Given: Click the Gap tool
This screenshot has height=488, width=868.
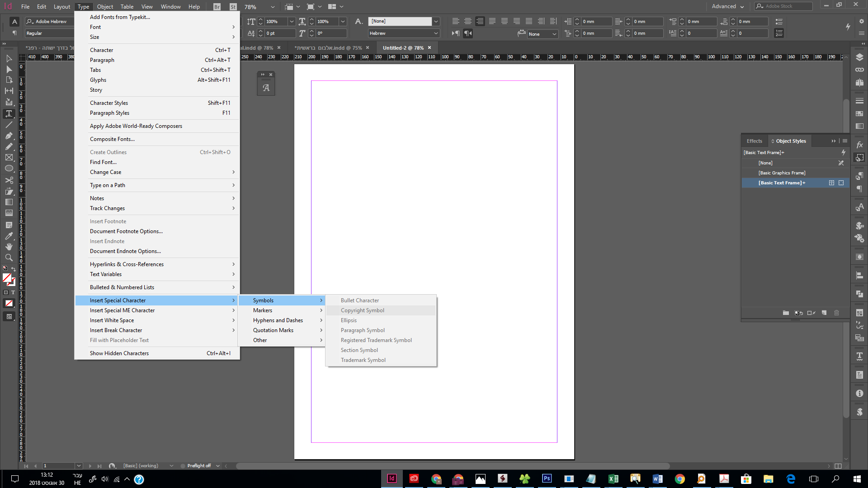Looking at the screenshot, I should click(x=9, y=91).
